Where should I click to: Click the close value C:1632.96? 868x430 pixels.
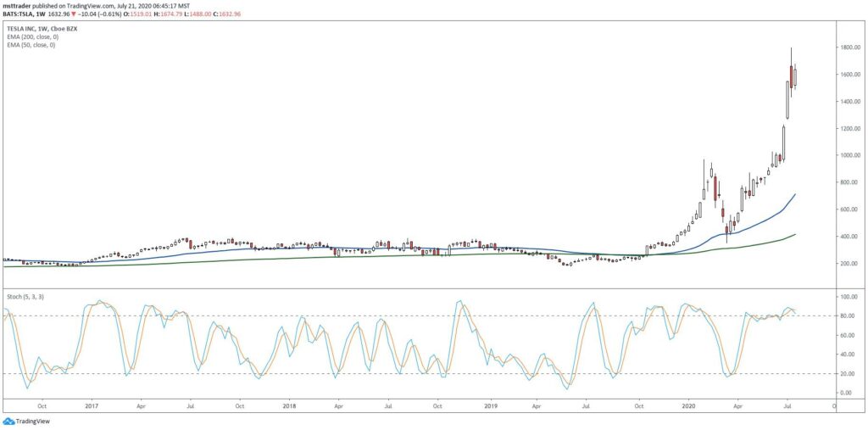point(227,14)
